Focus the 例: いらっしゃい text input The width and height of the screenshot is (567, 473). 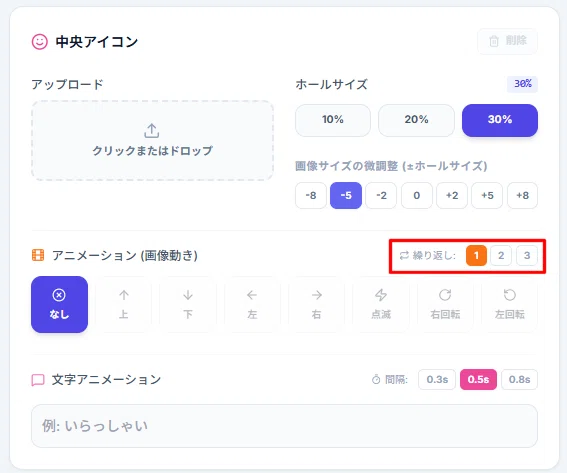(284, 426)
